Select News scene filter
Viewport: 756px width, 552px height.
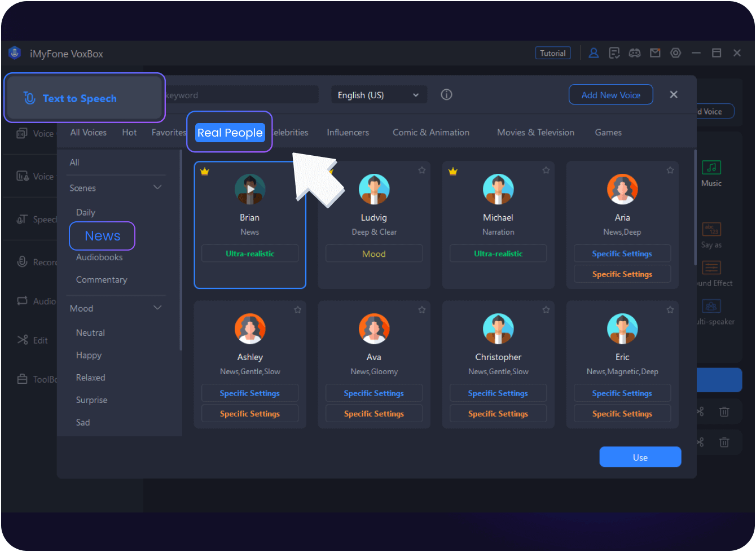(102, 236)
